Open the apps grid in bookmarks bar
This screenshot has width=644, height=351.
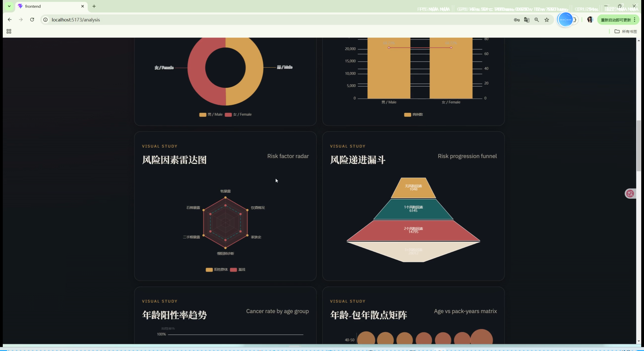click(x=9, y=31)
